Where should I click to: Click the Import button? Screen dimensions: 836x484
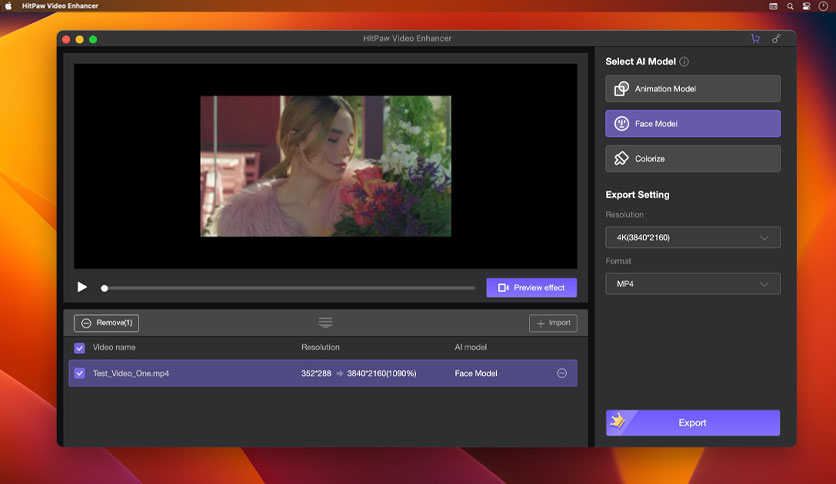(x=553, y=323)
